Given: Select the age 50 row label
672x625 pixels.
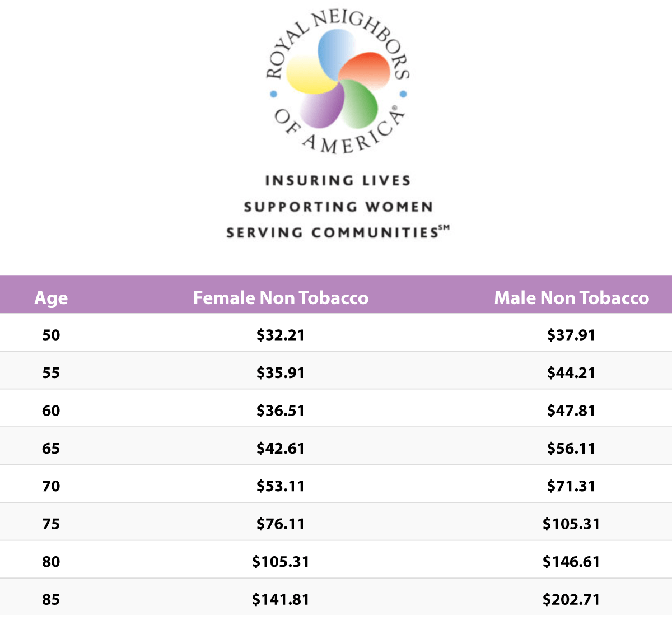Looking at the screenshot, I should click(51, 335).
